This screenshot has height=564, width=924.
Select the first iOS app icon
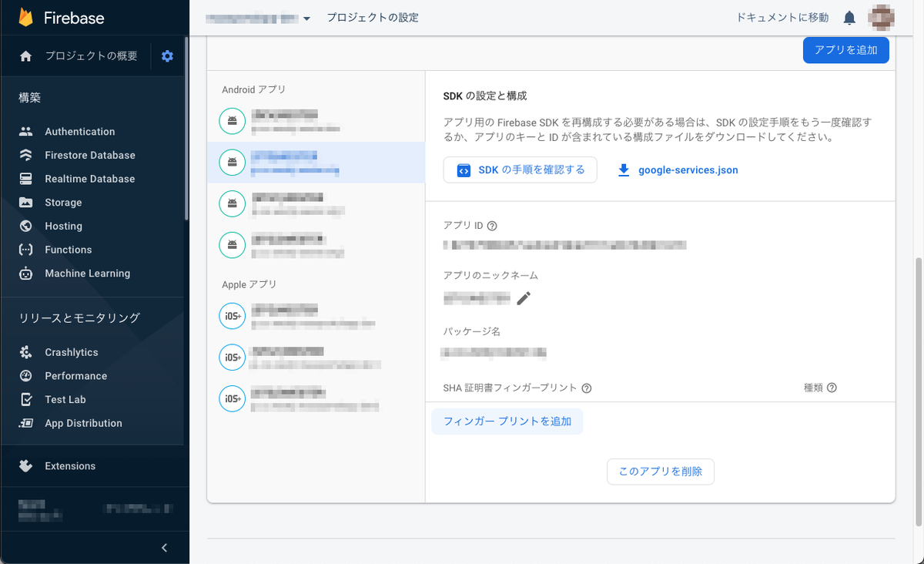[233, 316]
